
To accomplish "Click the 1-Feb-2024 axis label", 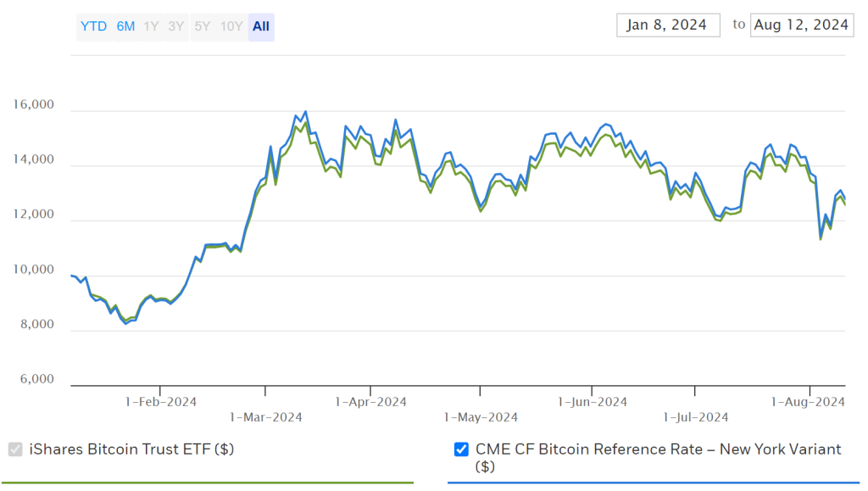I will point(161,401).
